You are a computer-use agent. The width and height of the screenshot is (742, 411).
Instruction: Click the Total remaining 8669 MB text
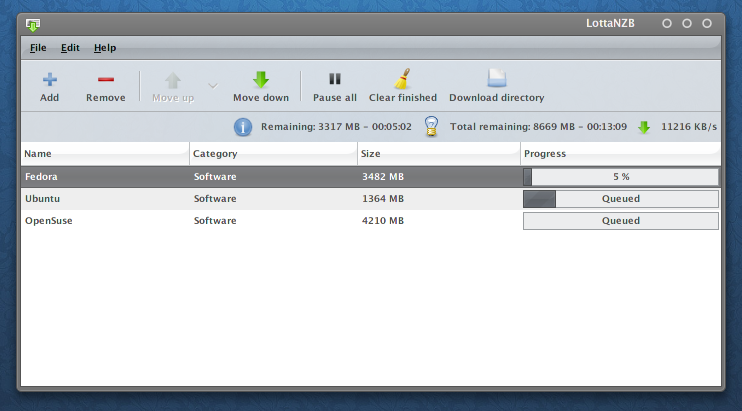click(538, 127)
